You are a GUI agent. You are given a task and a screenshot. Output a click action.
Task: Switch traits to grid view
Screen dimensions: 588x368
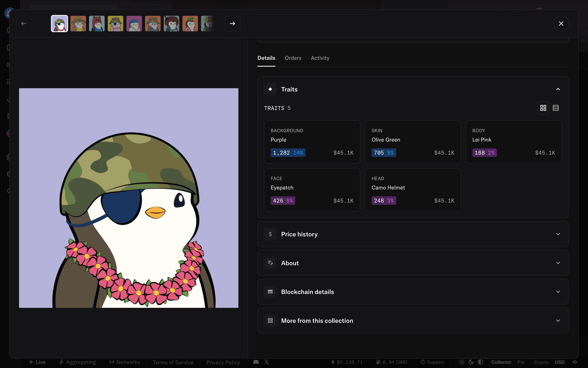click(x=543, y=108)
